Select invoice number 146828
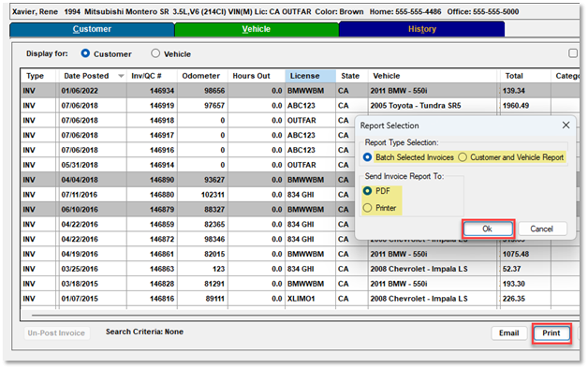 162,284
